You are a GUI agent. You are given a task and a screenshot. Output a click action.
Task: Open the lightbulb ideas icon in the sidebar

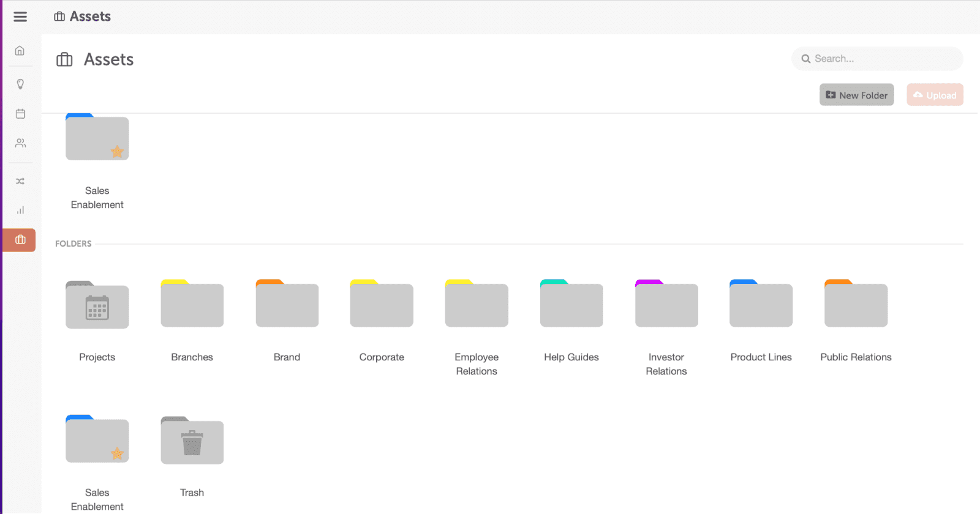(20, 84)
